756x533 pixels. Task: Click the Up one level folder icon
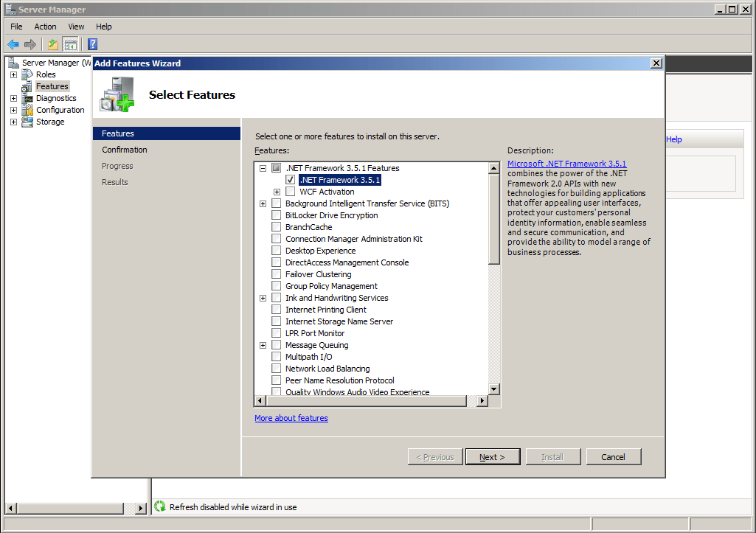[53, 44]
